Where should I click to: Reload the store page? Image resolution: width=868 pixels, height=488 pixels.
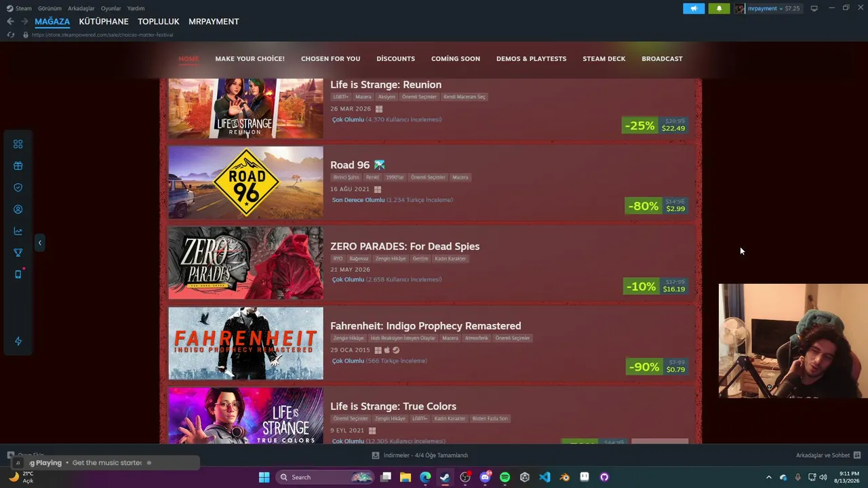[10, 35]
